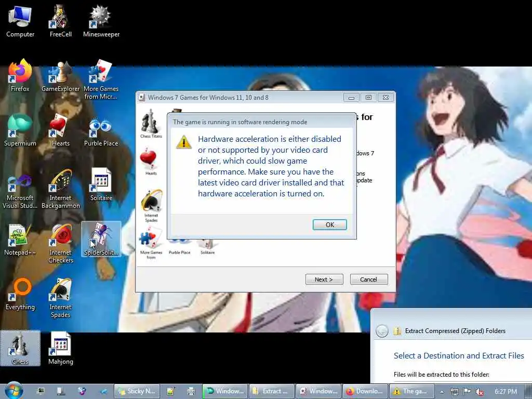This screenshot has height=399, width=532.
Task: Click 'Select a Destination and Extract Files' heading
Action: coord(459,355)
